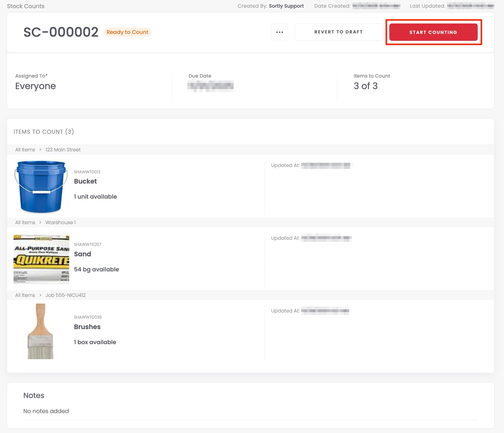Open the Sand item name
Image resolution: width=504 pixels, height=433 pixels.
coord(82,254)
